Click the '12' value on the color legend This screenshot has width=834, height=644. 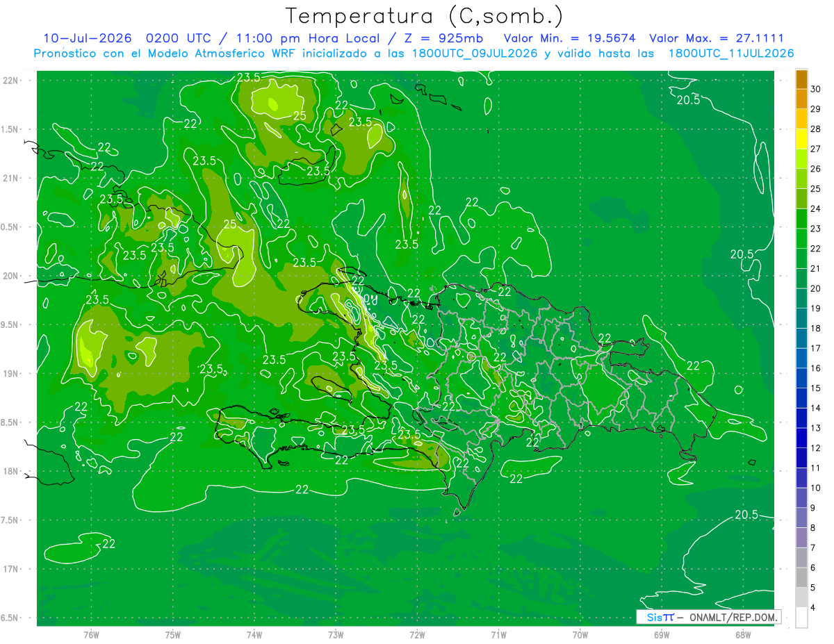(816, 448)
